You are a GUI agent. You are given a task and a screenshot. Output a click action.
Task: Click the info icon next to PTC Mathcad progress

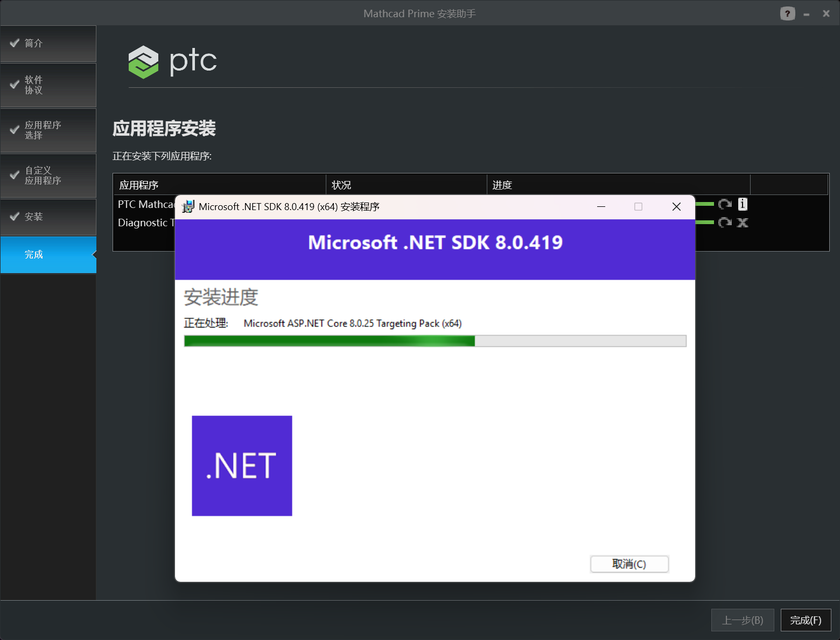tap(743, 204)
